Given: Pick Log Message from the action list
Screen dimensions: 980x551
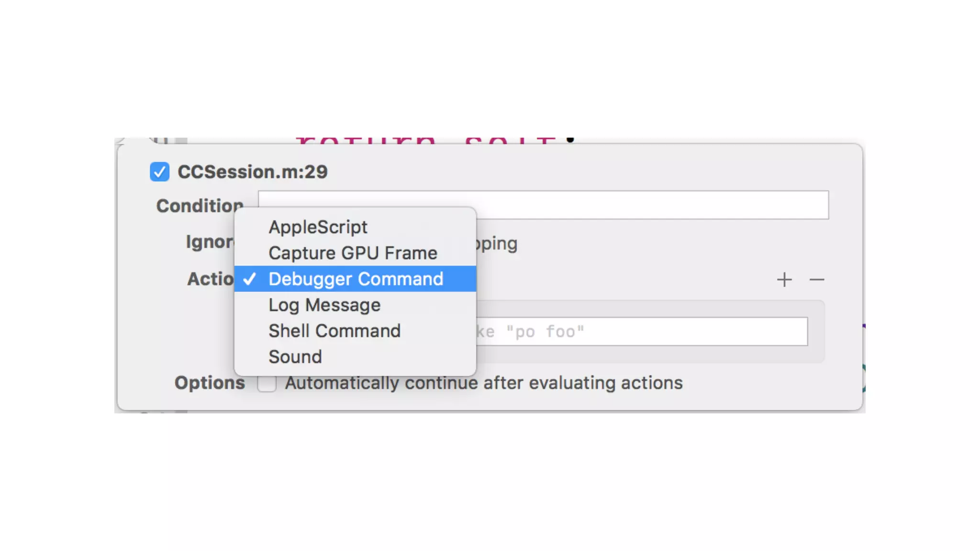Looking at the screenshot, I should pos(324,305).
